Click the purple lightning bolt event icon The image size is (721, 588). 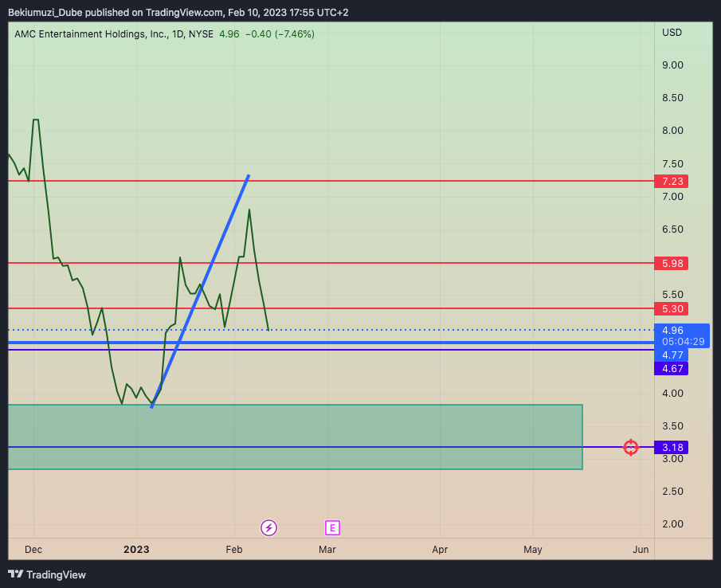pyautogui.click(x=268, y=527)
